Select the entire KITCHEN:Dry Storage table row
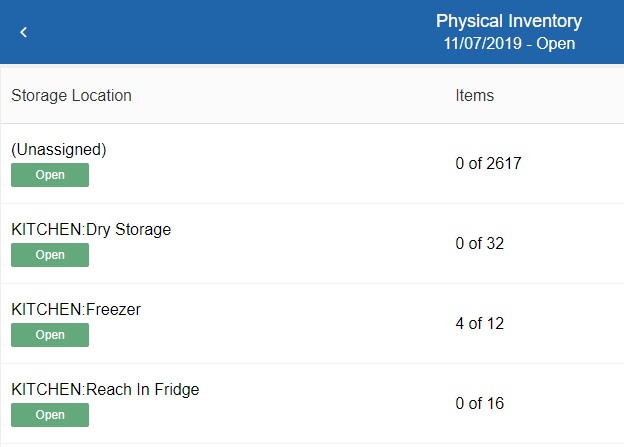This screenshot has width=624, height=447. (x=300, y=243)
